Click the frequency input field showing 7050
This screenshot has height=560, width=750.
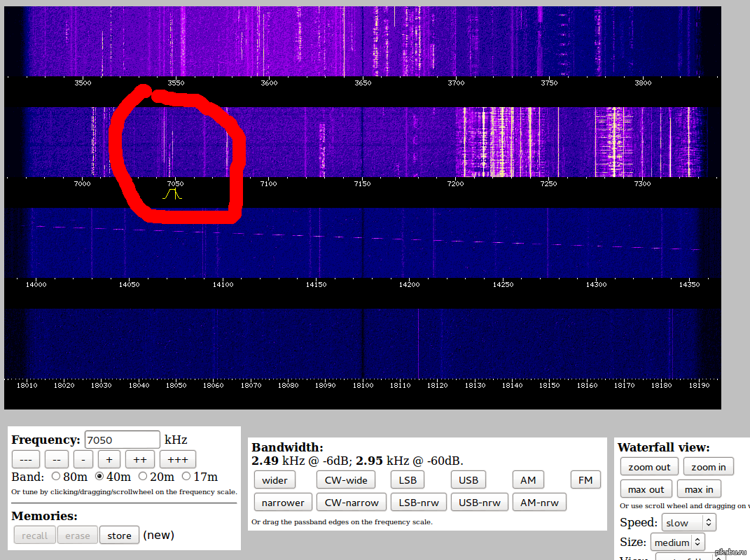pos(122,440)
